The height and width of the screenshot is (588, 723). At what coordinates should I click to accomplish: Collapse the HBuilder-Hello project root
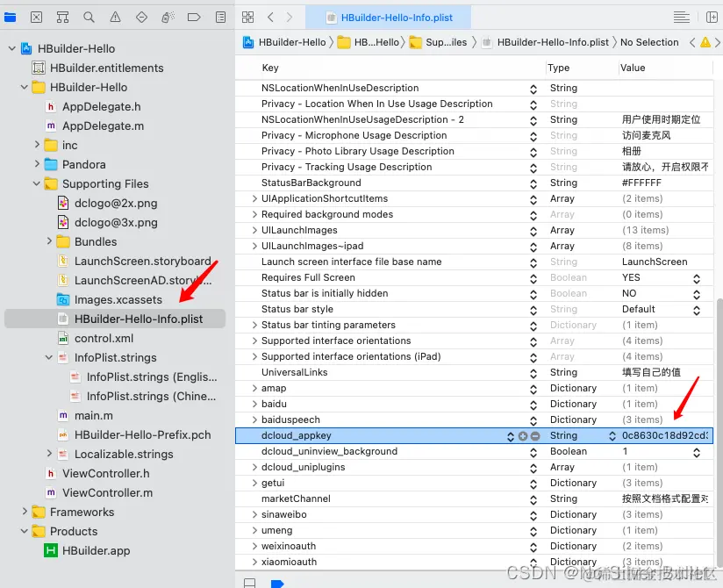pyautogui.click(x=12, y=48)
